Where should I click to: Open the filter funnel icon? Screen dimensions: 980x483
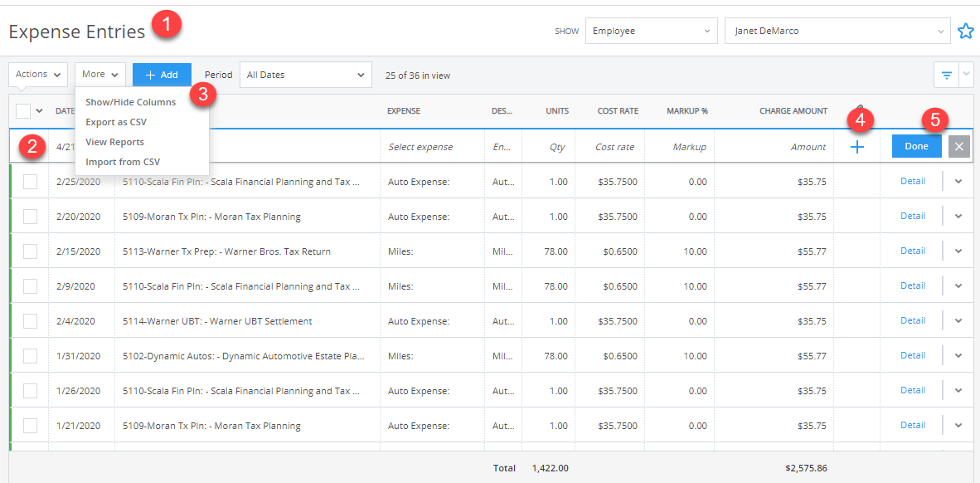pyautogui.click(x=947, y=75)
